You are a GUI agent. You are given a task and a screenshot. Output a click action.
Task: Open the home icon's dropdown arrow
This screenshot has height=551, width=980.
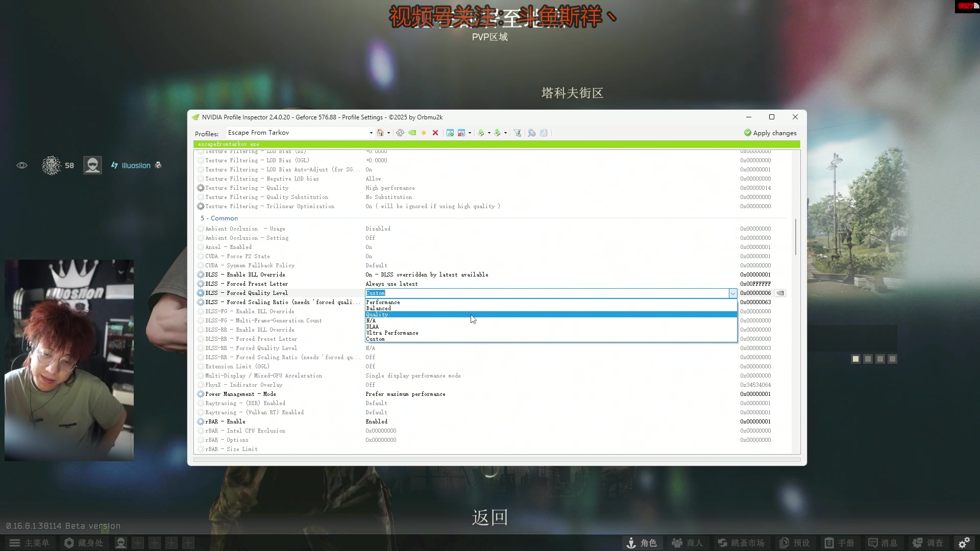pos(388,133)
